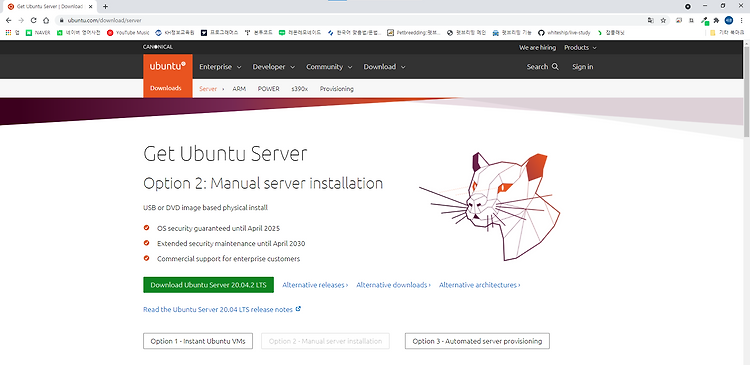
Task: Click the external link icon after release notes
Action: [298, 309]
